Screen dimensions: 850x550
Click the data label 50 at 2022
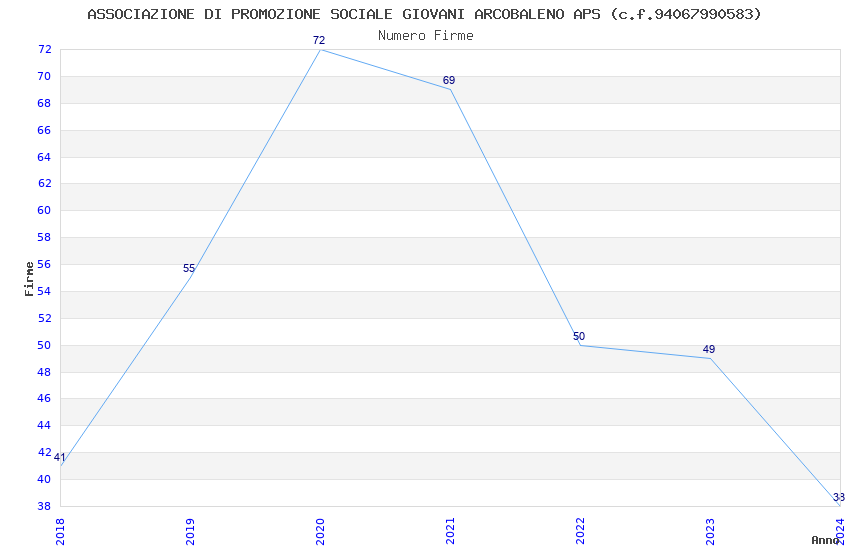(x=579, y=336)
